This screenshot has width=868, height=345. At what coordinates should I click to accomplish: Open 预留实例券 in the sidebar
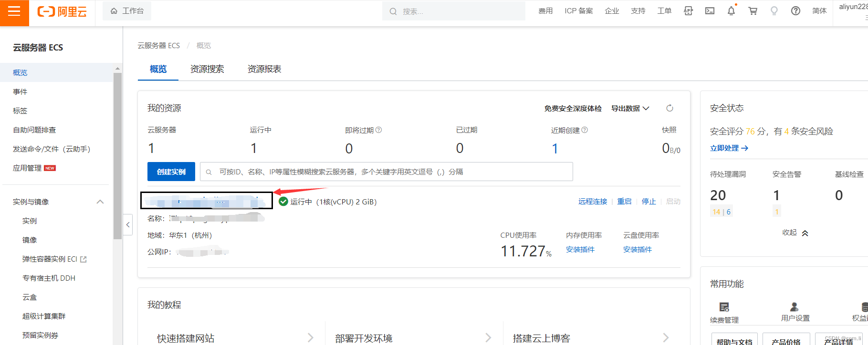click(x=40, y=335)
